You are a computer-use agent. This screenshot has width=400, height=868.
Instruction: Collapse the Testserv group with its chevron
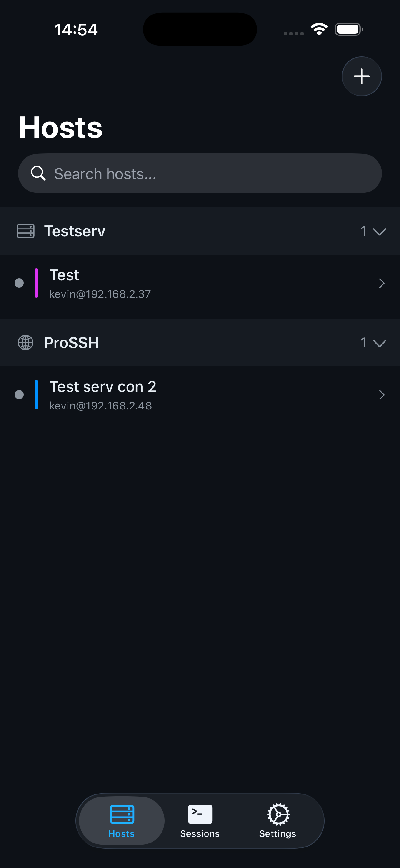[379, 231]
